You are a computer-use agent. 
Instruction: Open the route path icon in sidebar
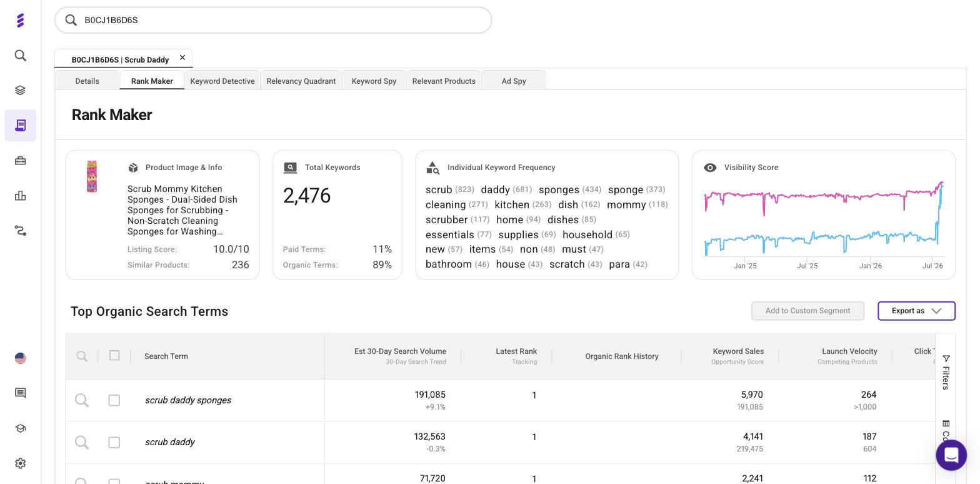click(20, 231)
